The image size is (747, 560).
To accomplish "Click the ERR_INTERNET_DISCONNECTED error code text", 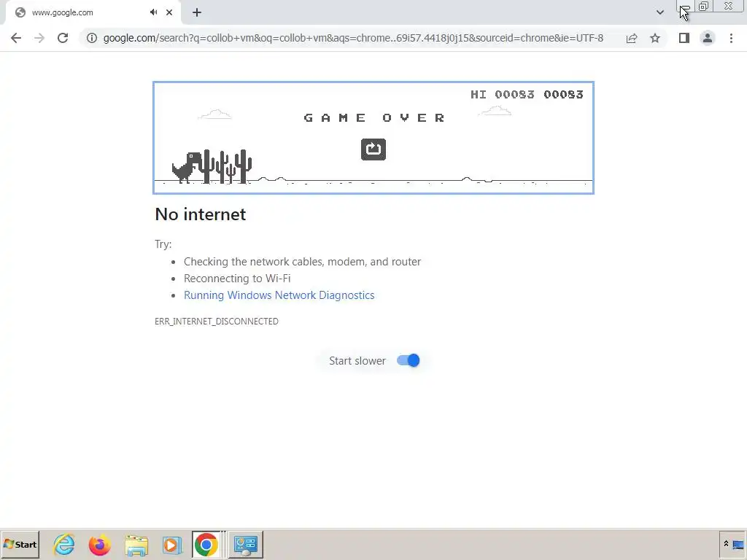I will click(x=216, y=322).
